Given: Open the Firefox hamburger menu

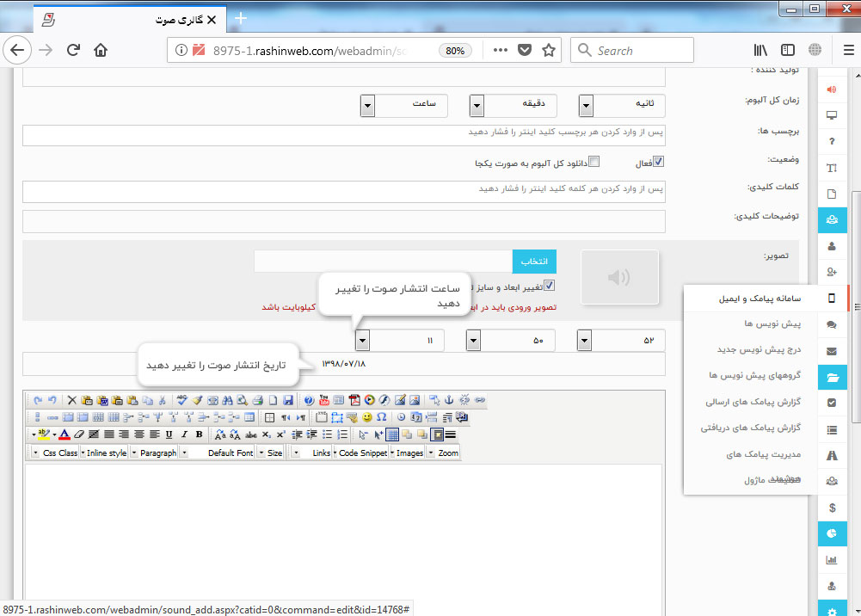Looking at the screenshot, I should click(x=848, y=51).
